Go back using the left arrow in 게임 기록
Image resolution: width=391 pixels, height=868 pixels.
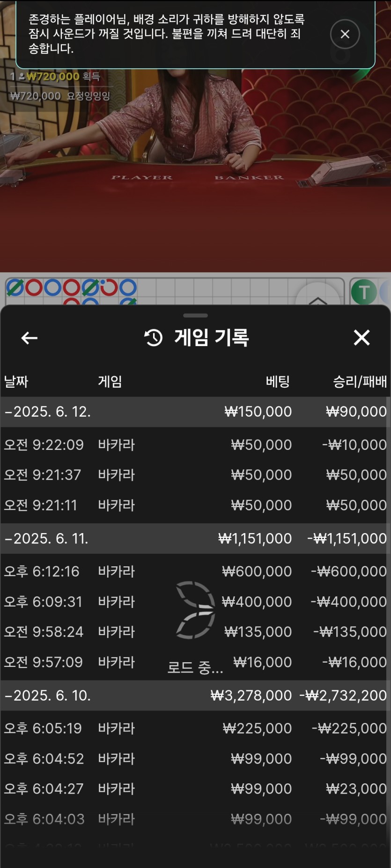pos(29,338)
